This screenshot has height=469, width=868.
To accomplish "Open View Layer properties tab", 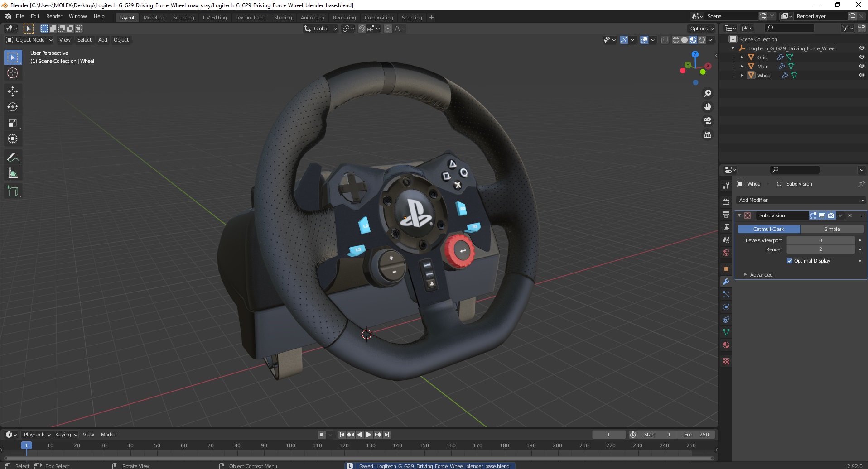I will point(726,227).
